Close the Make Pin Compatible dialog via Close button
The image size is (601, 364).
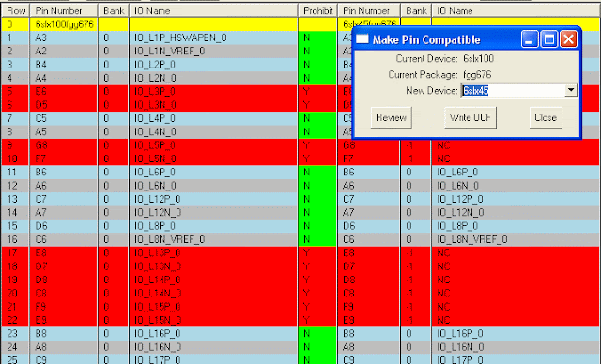point(546,117)
